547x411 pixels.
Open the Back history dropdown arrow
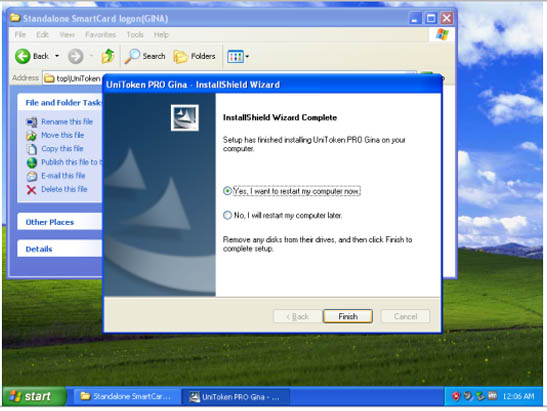pyautogui.click(x=57, y=56)
